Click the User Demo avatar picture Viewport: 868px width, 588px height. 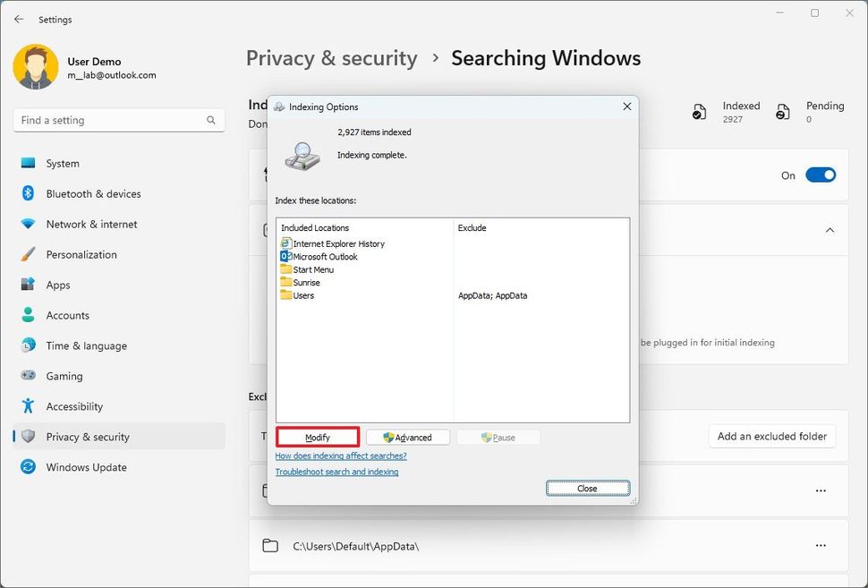[35, 66]
